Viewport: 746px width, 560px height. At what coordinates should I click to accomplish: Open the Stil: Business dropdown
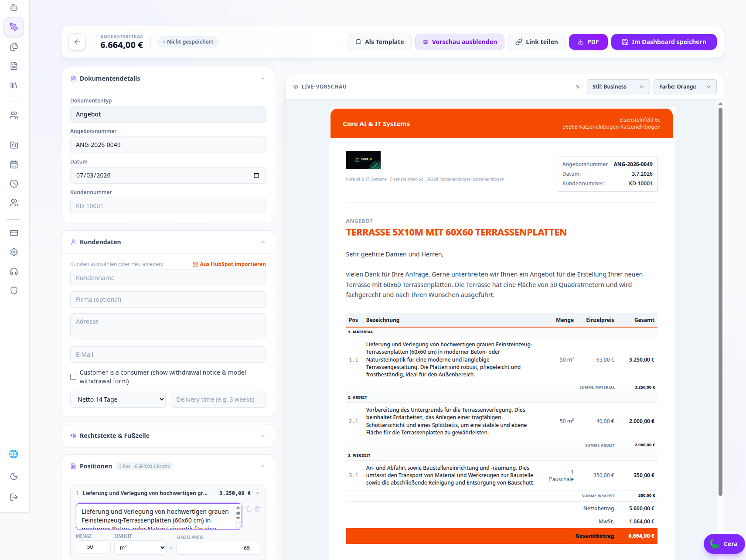coord(618,87)
